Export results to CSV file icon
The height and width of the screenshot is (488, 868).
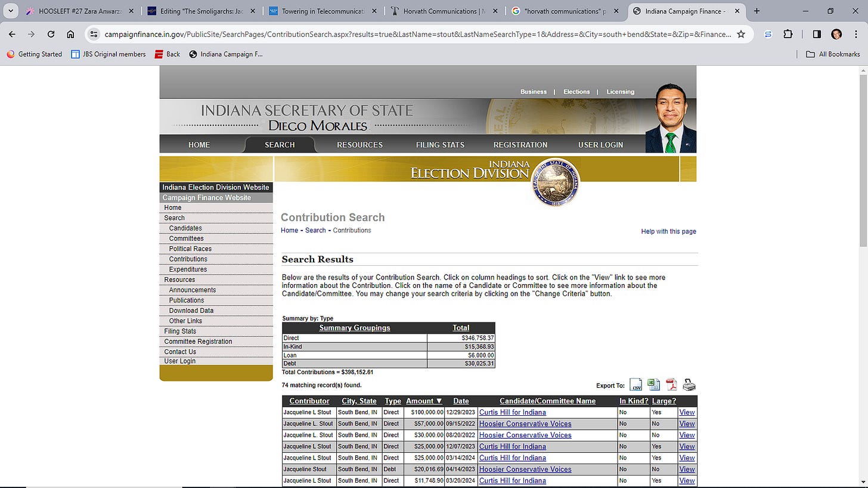click(636, 385)
